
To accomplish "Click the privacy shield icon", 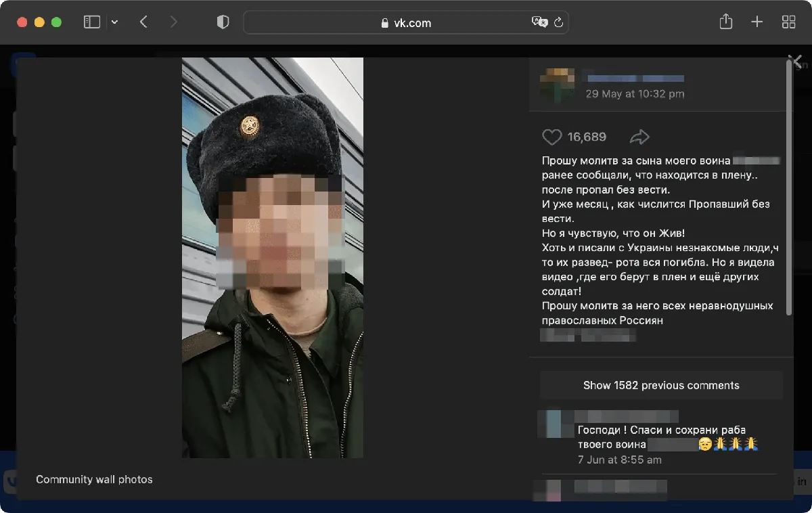I will click(x=223, y=22).
